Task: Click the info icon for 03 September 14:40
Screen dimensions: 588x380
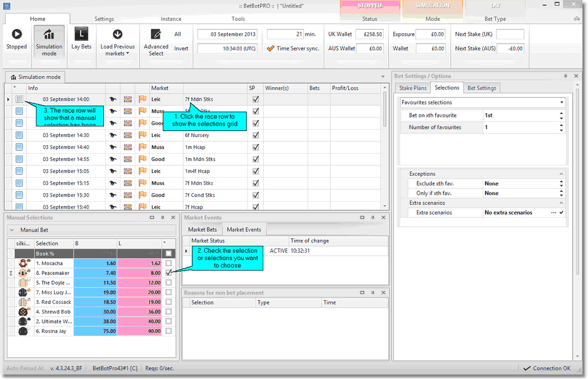Action: click(x=19, y=147)
